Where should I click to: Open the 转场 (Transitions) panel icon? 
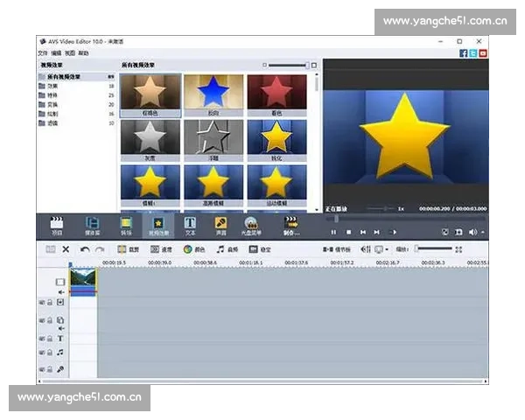point(126,224)
